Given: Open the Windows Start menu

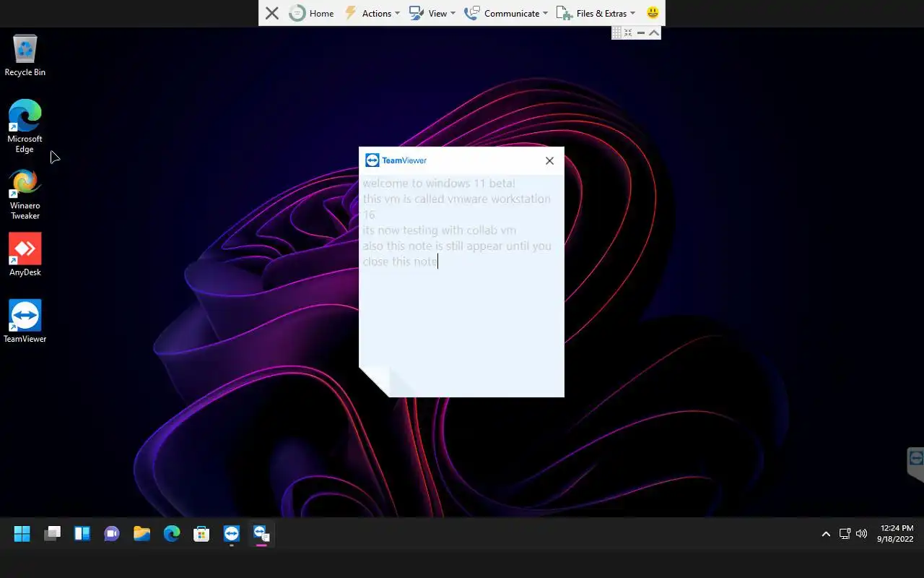Looking at the screenshot, I should coord(22,534).
